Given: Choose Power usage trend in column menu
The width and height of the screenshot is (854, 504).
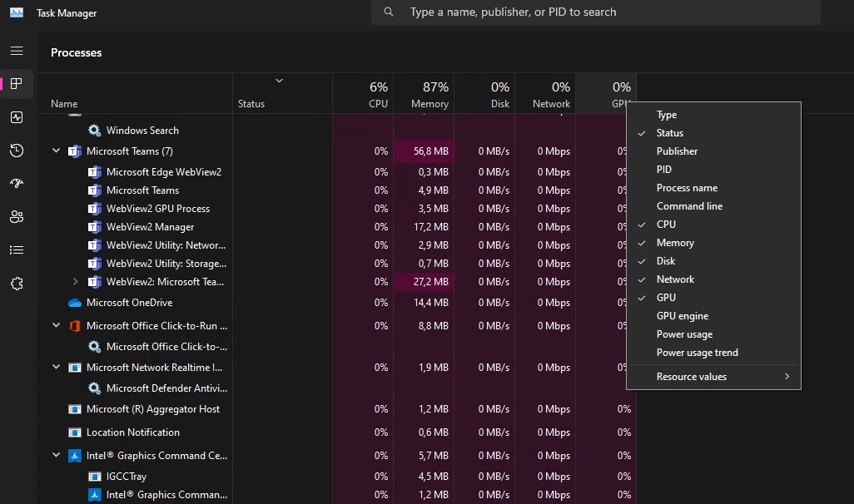Looking at the screenshot, I should (713, 353).
